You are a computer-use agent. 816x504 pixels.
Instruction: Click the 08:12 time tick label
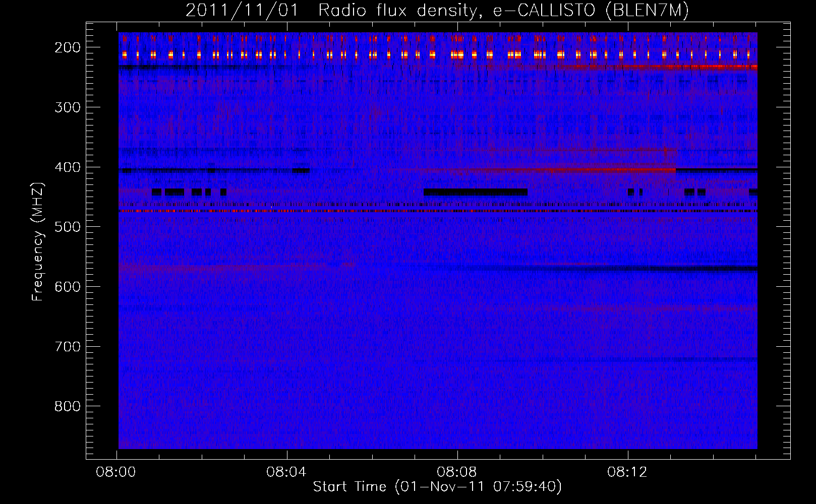(627, 472)
